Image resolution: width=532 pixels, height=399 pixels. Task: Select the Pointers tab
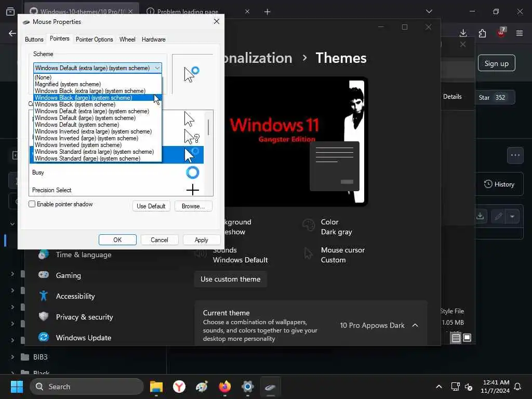click(x=59, y=38)
